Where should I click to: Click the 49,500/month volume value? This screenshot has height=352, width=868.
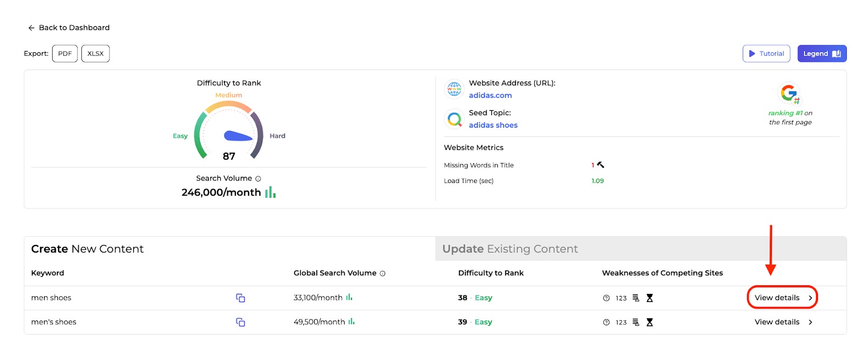(319, 322)
